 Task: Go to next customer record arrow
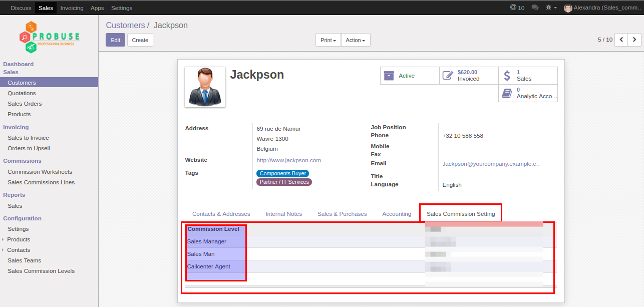(x=634, y=40)
